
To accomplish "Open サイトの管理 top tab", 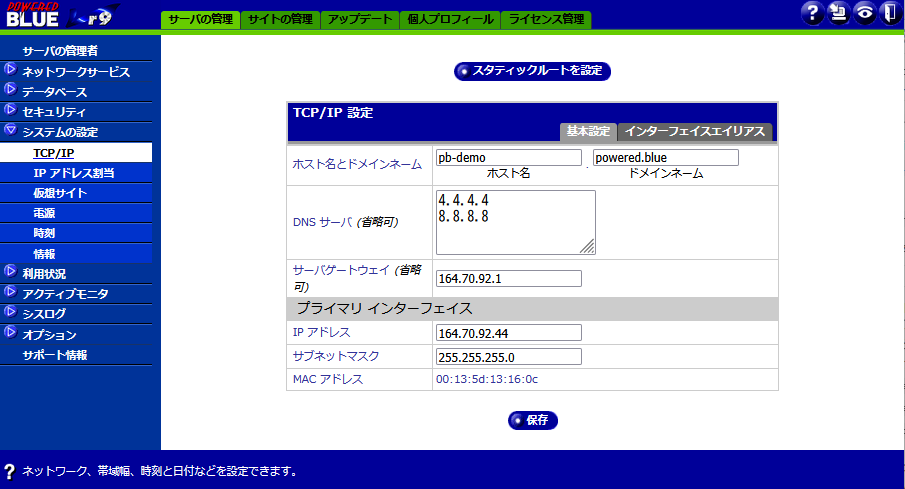I will coord(280,20).
